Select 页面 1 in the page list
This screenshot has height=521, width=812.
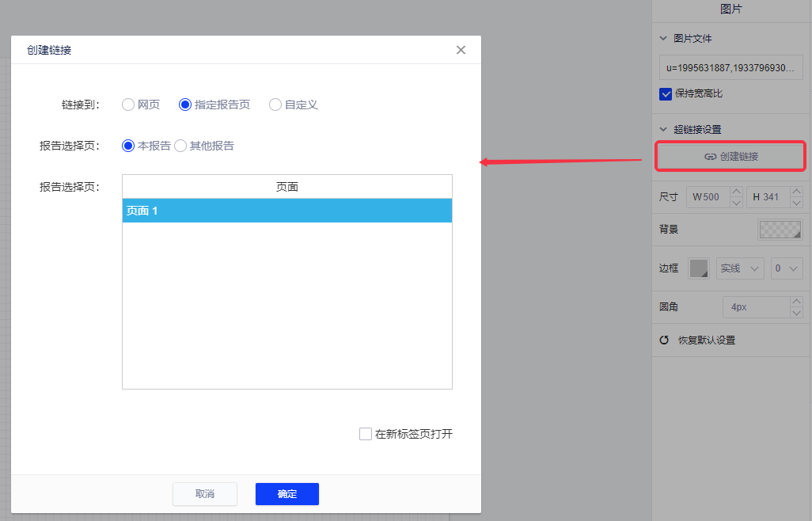pos(286,211)
